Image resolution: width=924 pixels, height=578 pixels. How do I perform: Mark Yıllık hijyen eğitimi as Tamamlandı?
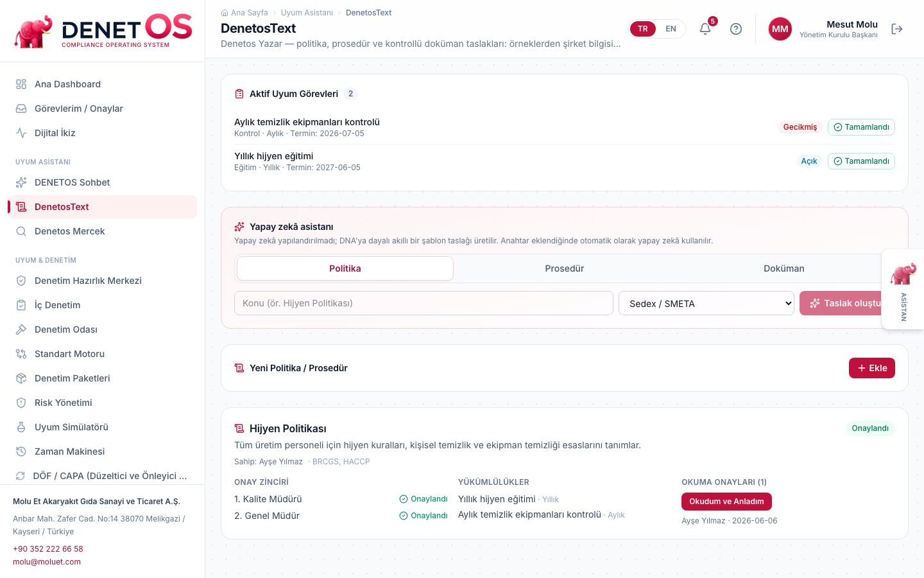[861, 161]
